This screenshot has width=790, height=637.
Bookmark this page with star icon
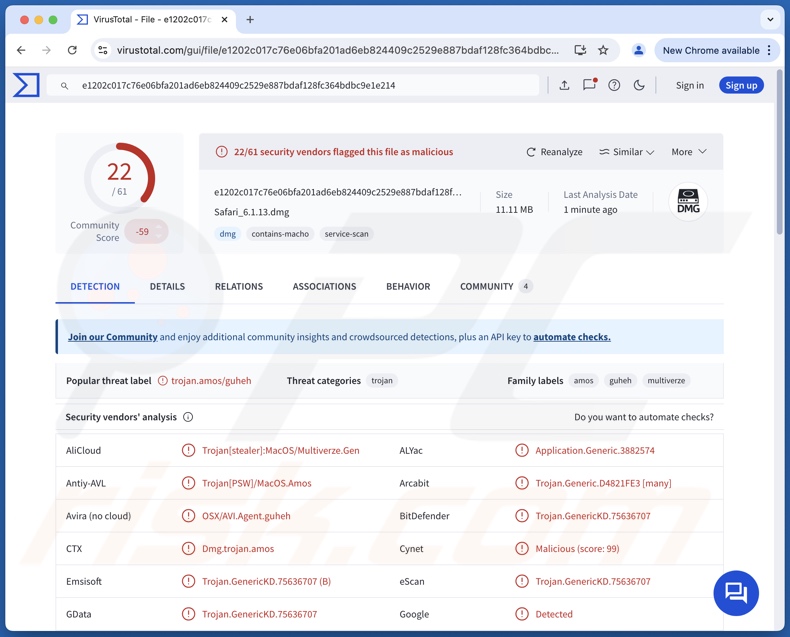click(x=603, y=50)
